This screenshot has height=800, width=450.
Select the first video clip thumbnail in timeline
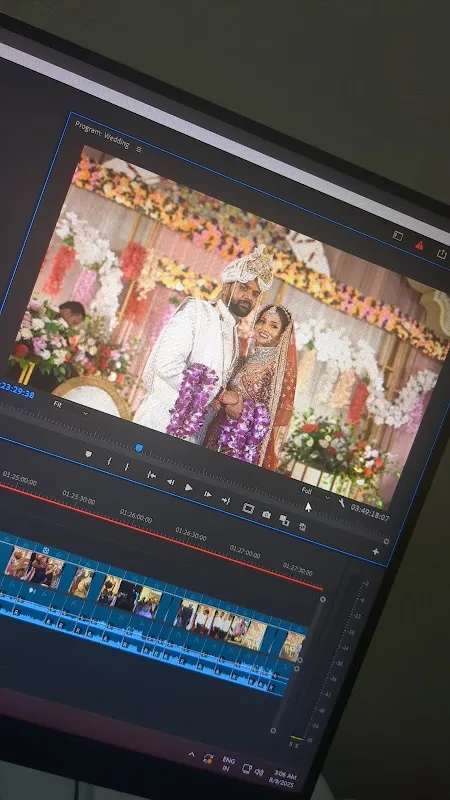[18, 562]
